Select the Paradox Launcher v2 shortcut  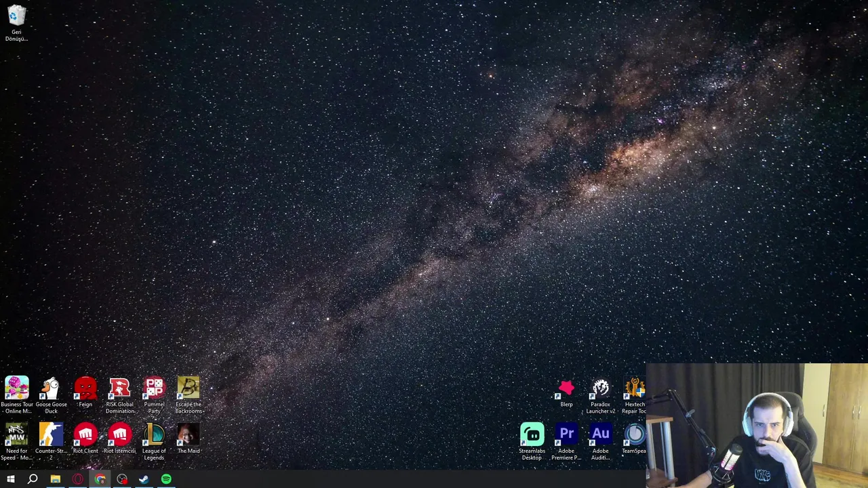(600, 396)
